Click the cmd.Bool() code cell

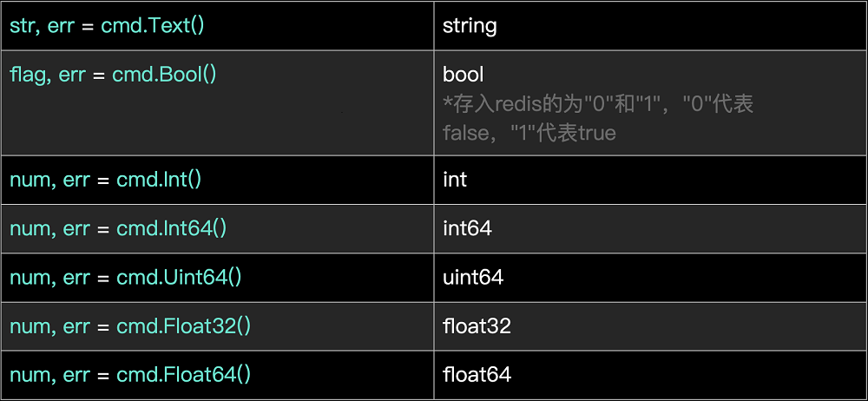[218, 103]
